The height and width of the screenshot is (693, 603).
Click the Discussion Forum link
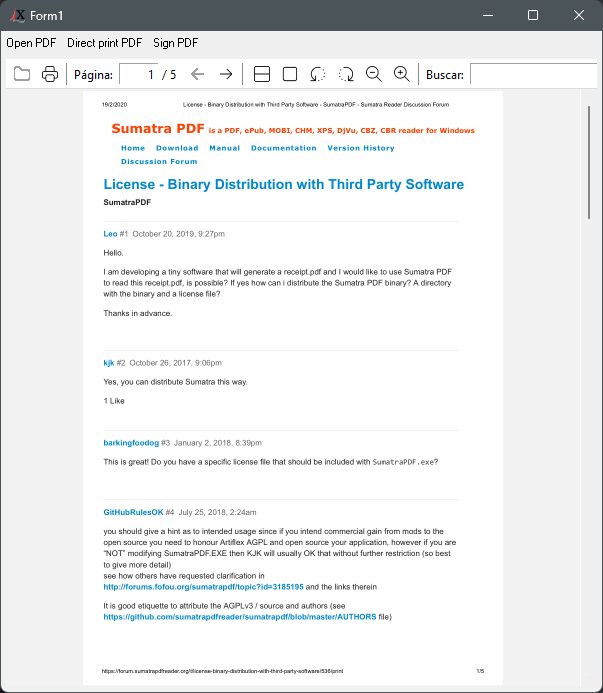tap(159, 161)
